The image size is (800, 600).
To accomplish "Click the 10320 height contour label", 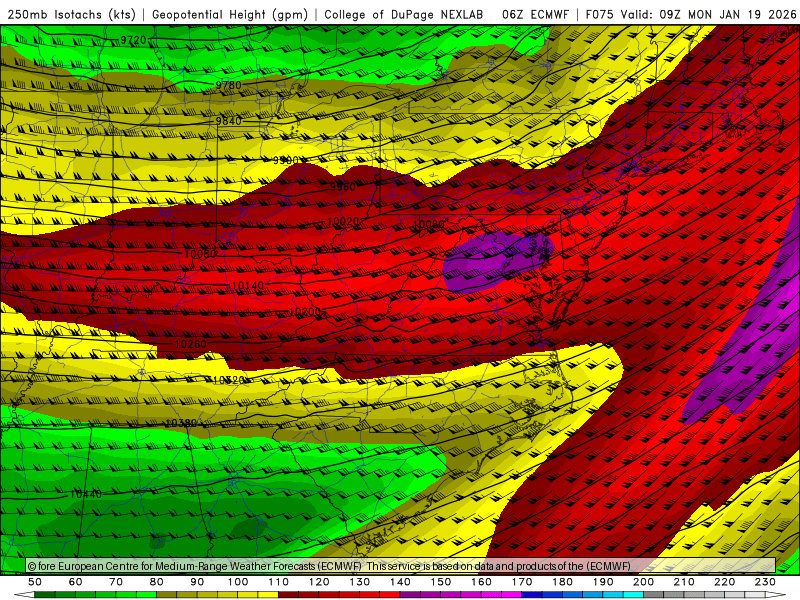I will point(229,380).
